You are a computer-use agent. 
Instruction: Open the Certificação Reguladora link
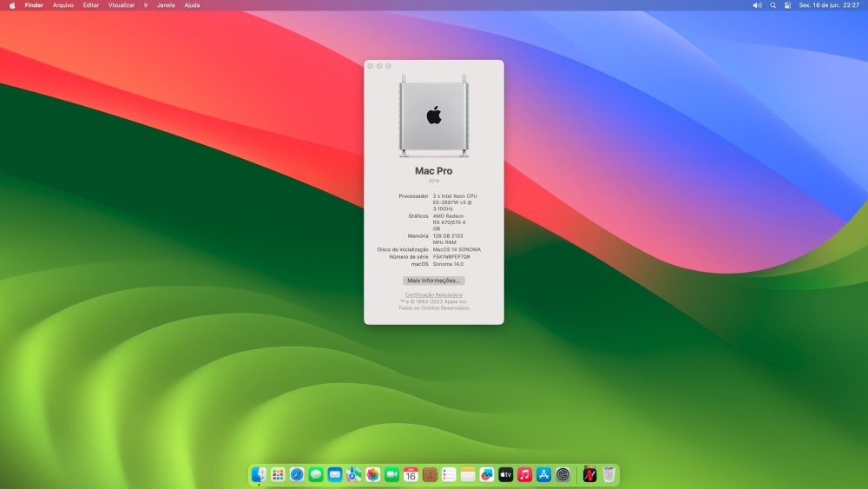coord(433,295)
